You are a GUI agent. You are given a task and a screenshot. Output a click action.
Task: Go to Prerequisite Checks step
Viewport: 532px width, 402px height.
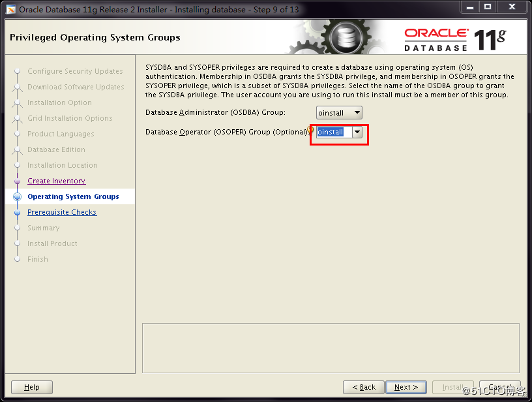point(62,212)
